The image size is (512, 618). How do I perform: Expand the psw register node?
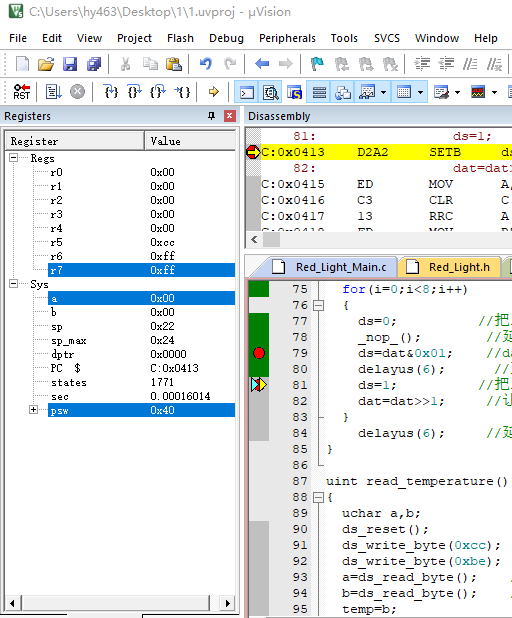[x=34, y=410]
